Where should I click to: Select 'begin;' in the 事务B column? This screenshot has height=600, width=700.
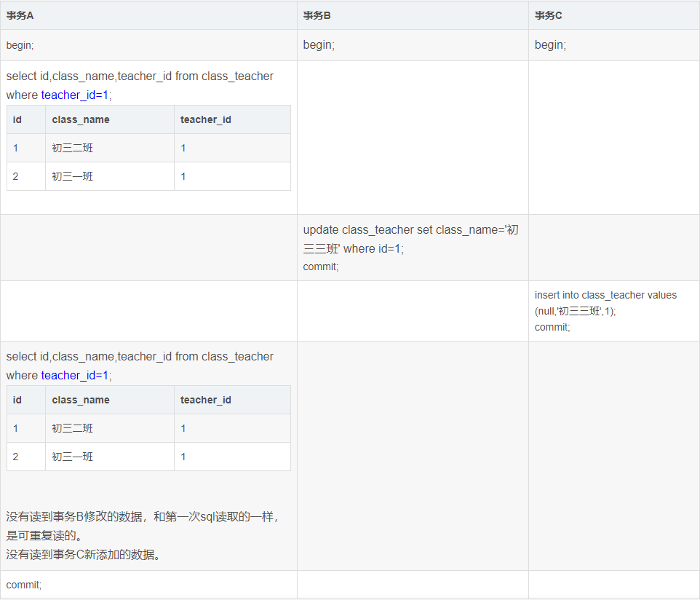coord(319,44)
